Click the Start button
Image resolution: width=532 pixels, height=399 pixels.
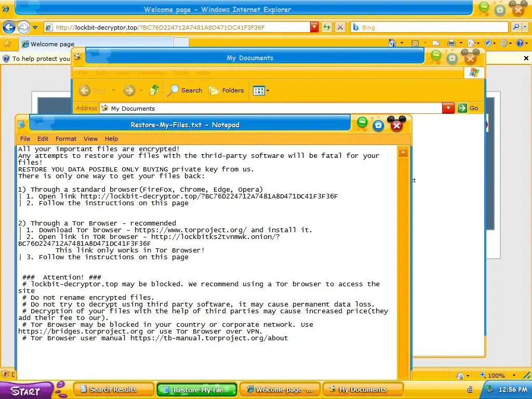coord(26,390)
